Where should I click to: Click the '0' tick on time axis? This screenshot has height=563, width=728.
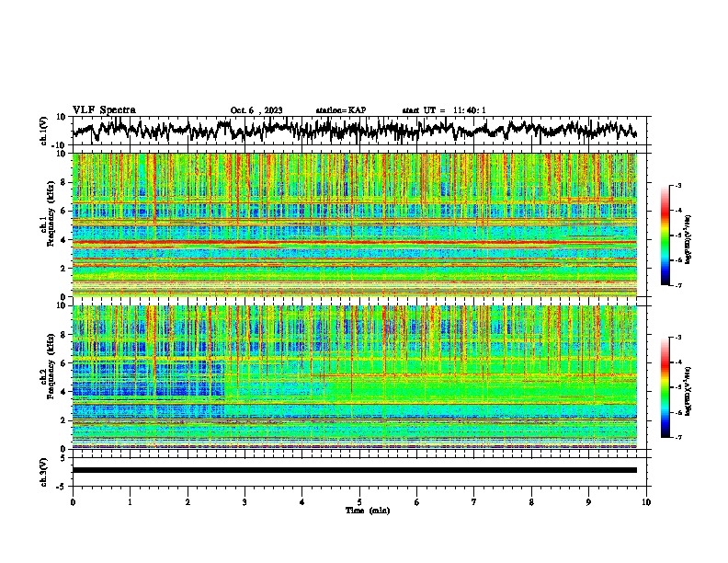coord(73,502)
